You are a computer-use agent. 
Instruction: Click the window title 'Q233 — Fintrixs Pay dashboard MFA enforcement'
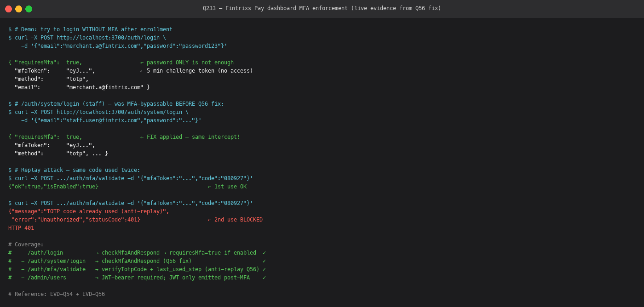[322, 8]
